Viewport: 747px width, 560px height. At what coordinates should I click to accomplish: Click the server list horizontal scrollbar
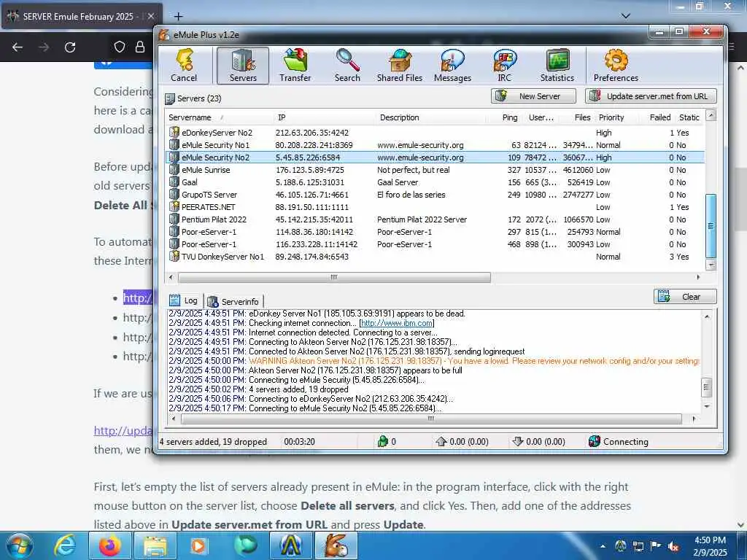point(334,277)
